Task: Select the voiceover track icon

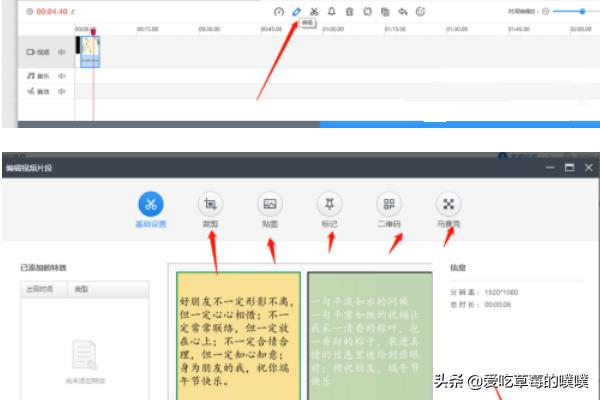Action: pyautogui.click(x=31, y=91)
